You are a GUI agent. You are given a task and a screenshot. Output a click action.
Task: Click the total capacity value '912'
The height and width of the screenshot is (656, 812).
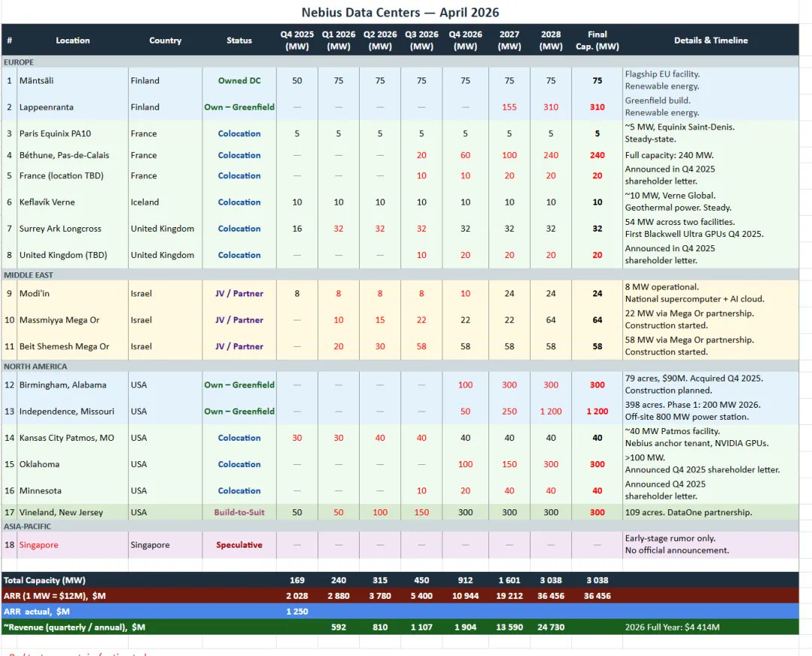click(x=465, y=581)
